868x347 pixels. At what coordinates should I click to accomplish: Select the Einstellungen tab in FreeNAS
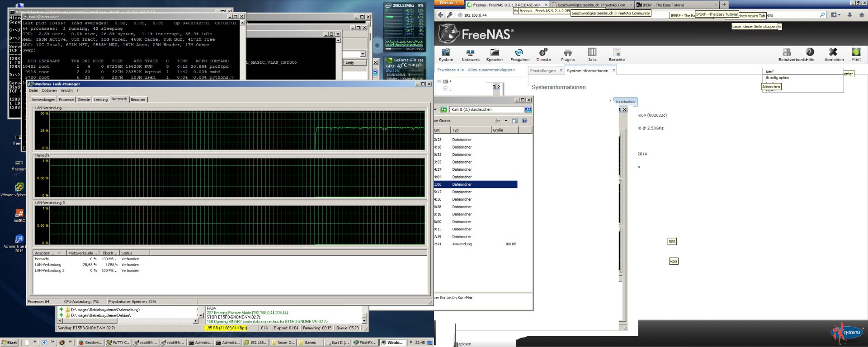(543, 70)
